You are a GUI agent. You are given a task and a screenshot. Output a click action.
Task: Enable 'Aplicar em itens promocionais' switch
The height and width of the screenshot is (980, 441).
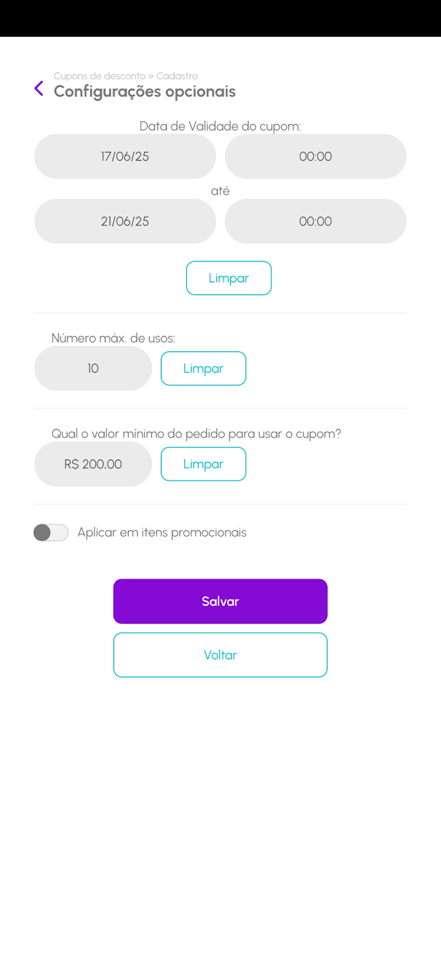(x=51, y=533)
